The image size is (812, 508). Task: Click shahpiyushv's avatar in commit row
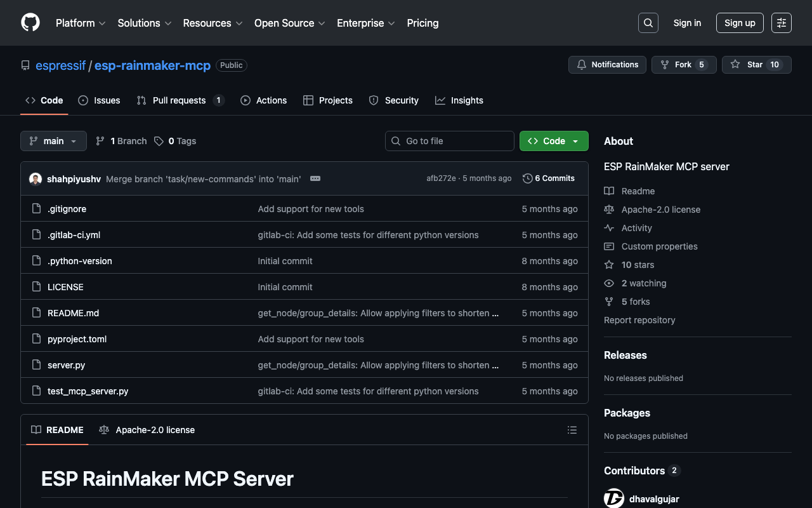[36, 179]
